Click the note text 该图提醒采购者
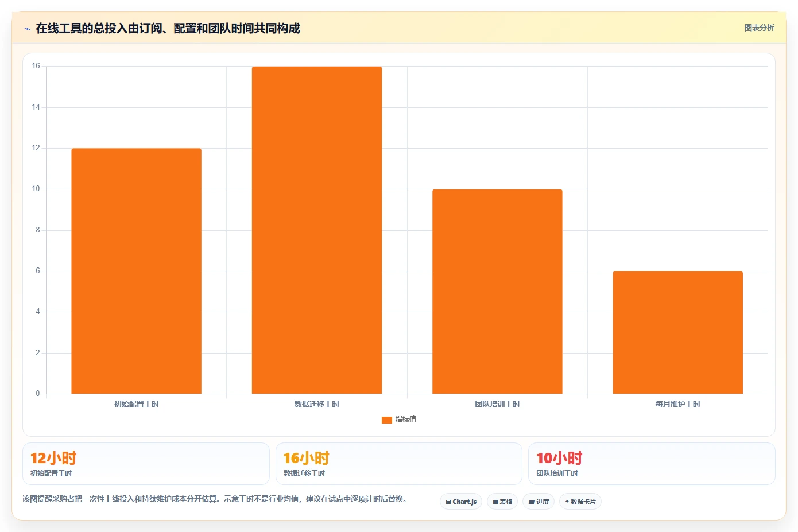Viewport: 798px width, 532px height. coord(216,499)
